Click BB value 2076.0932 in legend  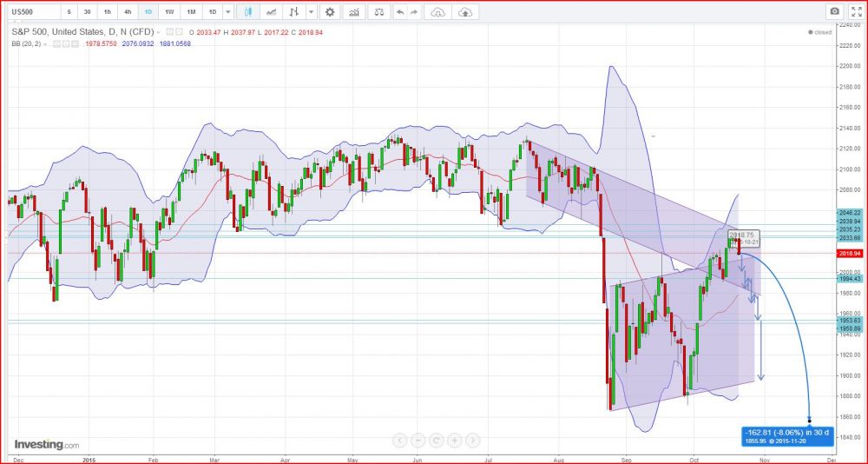tap(137, 43)
